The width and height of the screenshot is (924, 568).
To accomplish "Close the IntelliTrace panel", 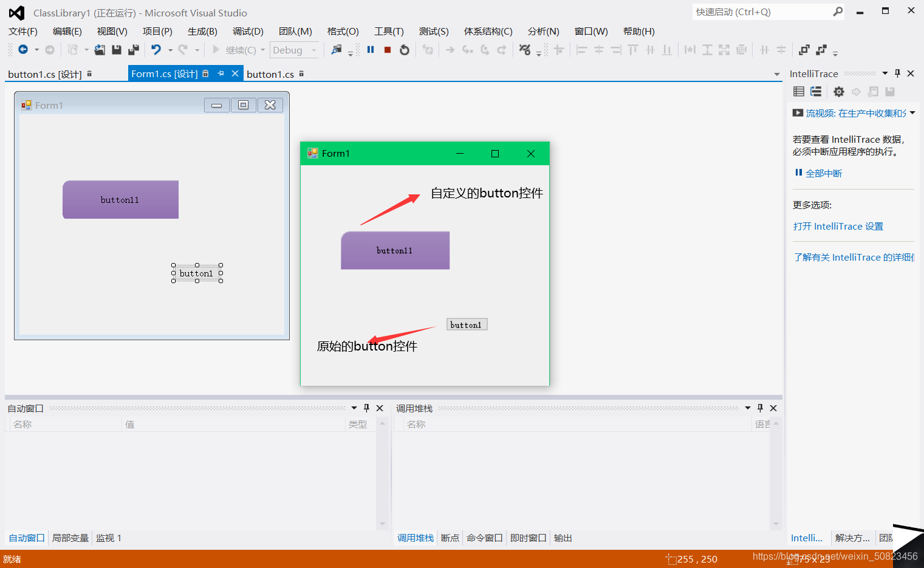I will pyautogui.click(x=911, y=74).
